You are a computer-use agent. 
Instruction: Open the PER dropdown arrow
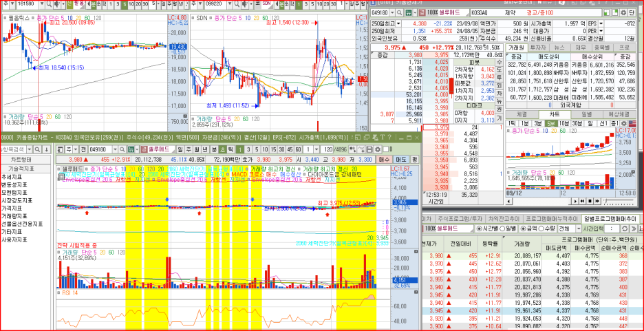coord(601,30)
